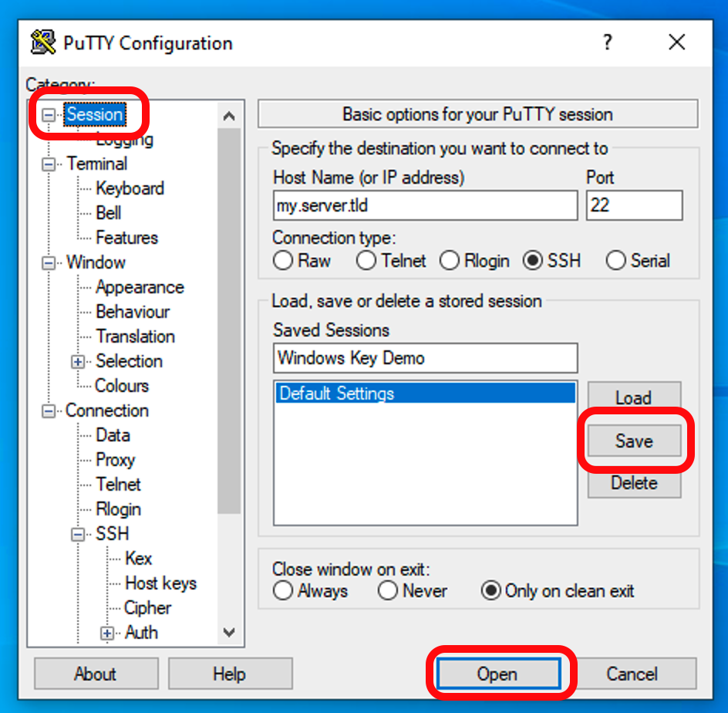Open Cipher settings category
The image size is (728, 713).
point(147,608)
